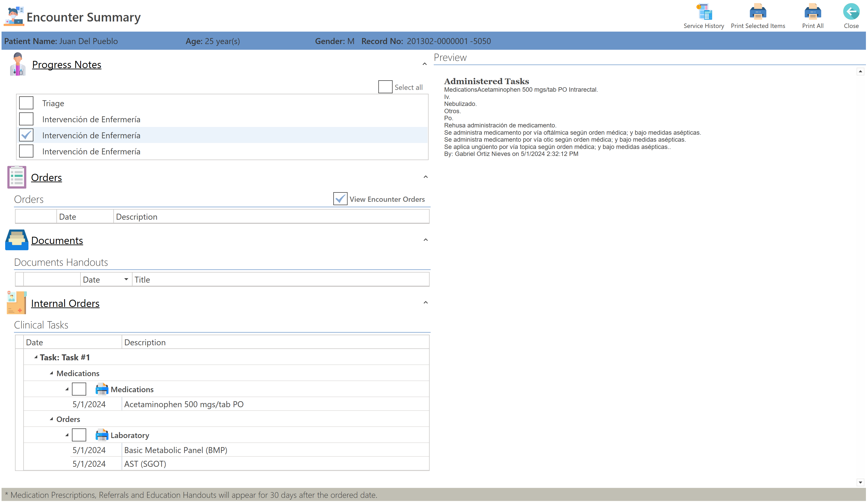Image resolution: width=868 pixels, height=502 pixels.
Task: Check the Triage checkbox
Action: [x=26, y=103]
